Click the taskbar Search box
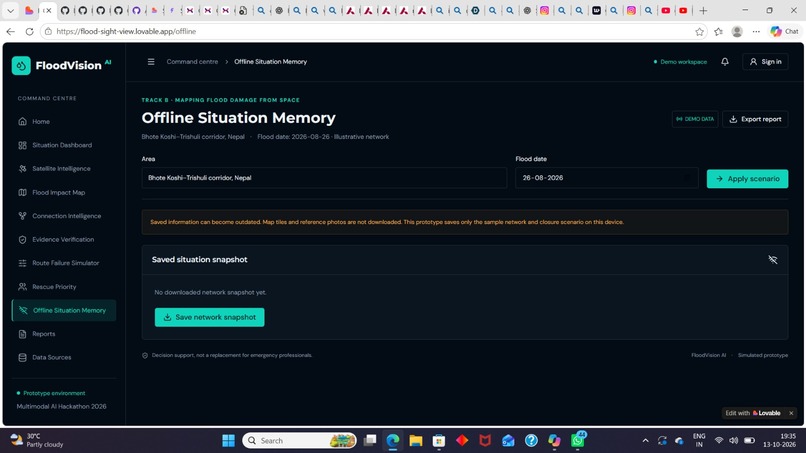 (300, 441)
